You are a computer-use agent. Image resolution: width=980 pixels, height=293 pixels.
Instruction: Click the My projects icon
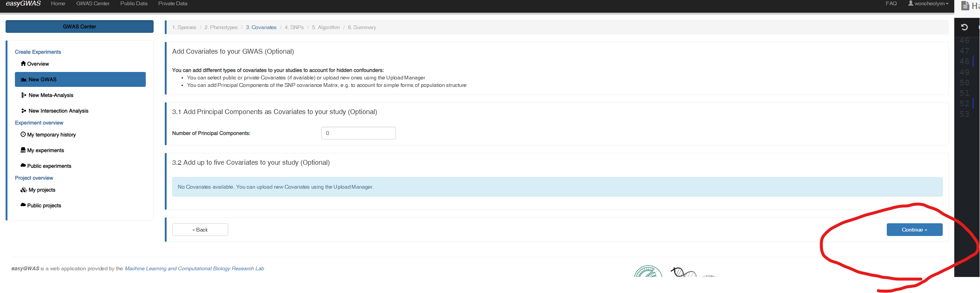click(23, 190)
